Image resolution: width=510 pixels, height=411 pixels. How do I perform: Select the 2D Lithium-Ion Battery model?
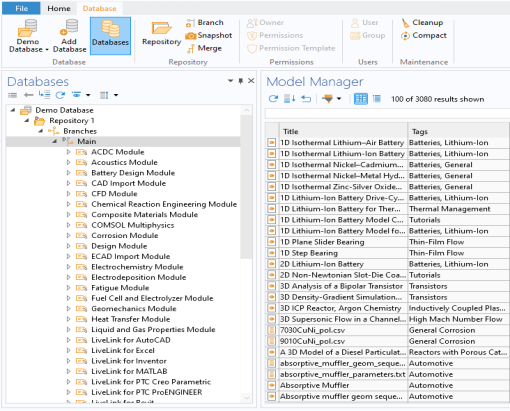pos(388,264)
